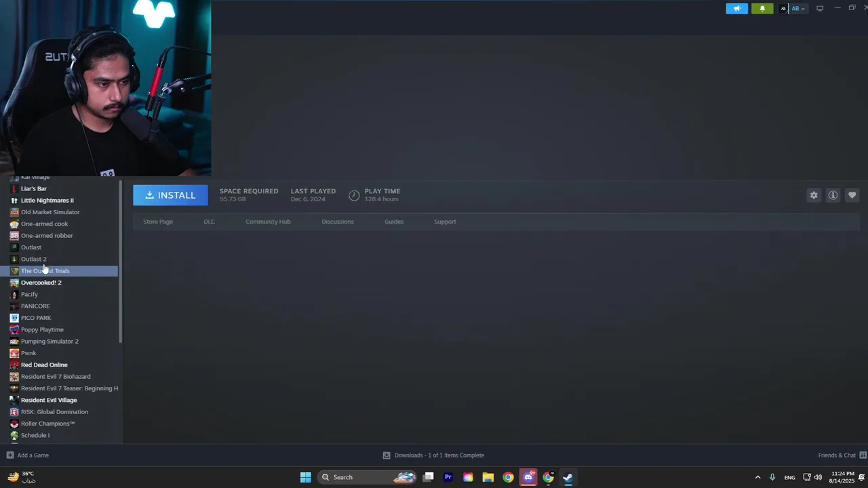Open announcements megaphone button

pos(736,8)
